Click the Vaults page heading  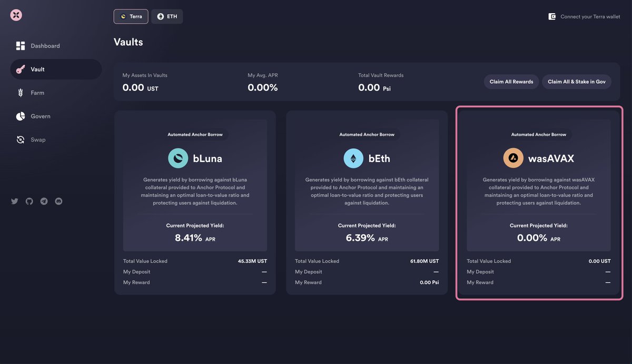pyautogui.click(x=128, y=42)
